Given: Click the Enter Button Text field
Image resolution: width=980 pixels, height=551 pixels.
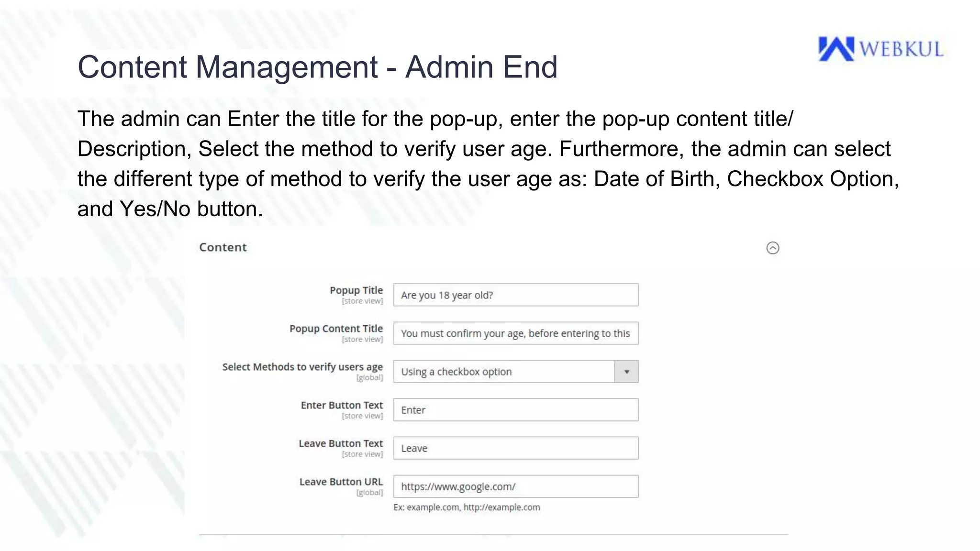Looking at the screenshot, I should (516, 410).
